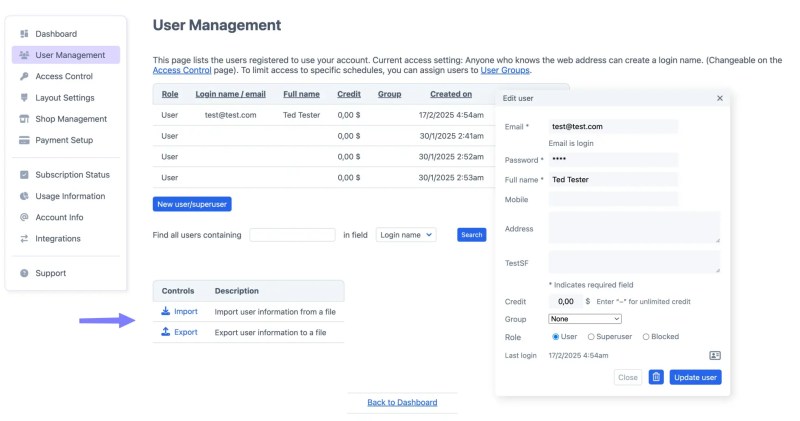
Task: Sort by Login name / email header
Action: 231,94
